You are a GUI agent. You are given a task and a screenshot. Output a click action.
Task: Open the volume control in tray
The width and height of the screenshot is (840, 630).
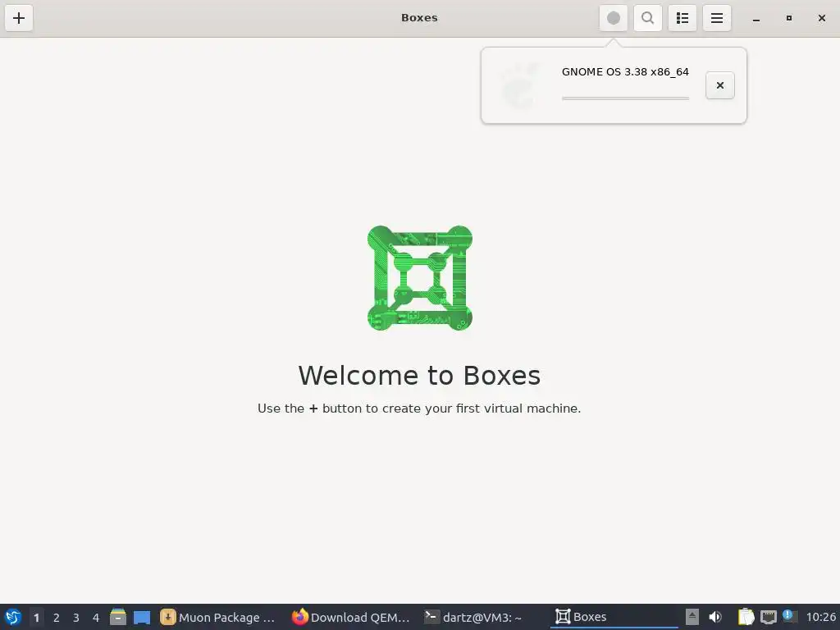coord(715,617)
